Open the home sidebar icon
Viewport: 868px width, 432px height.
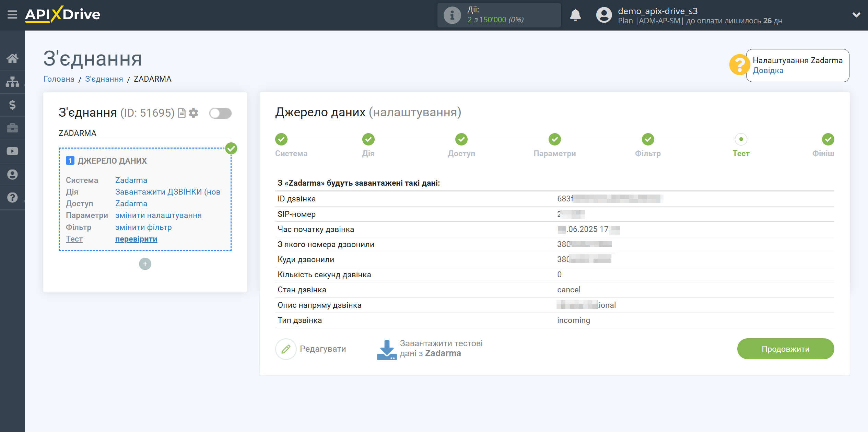point(12,58)
